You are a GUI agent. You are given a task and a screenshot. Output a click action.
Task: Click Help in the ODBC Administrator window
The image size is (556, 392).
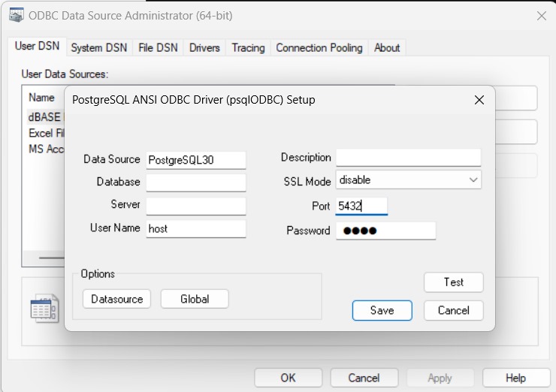pyautogui.click(x=516, y=378)
